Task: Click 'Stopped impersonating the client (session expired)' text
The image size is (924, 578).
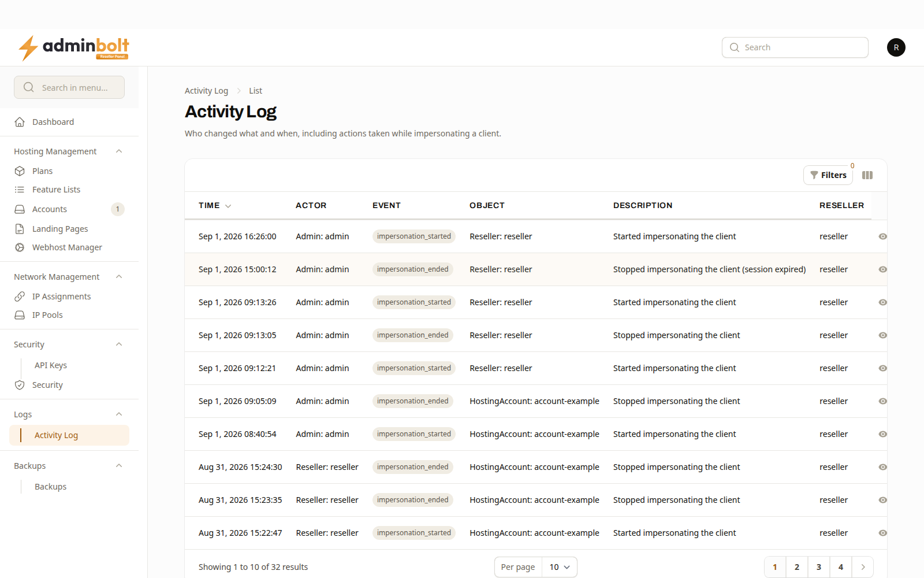Action: (709, 269)
